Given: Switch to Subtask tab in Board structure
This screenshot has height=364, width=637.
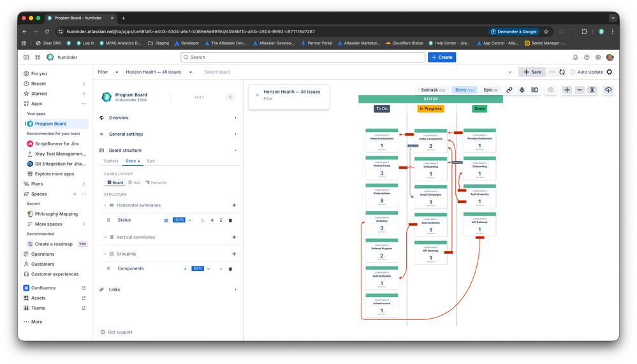Looking at the screenshot, I should (x=111, y=161).
